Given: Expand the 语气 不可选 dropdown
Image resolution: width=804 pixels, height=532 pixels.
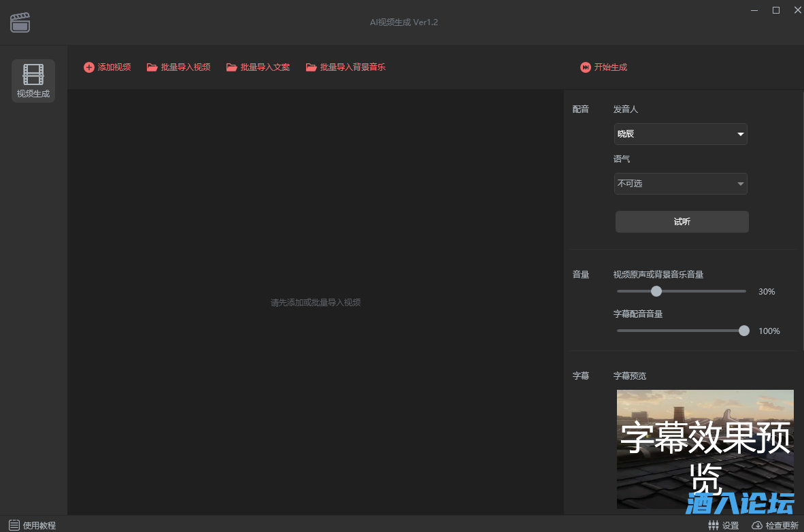Looking at the screenshot, I should (680, 184).
